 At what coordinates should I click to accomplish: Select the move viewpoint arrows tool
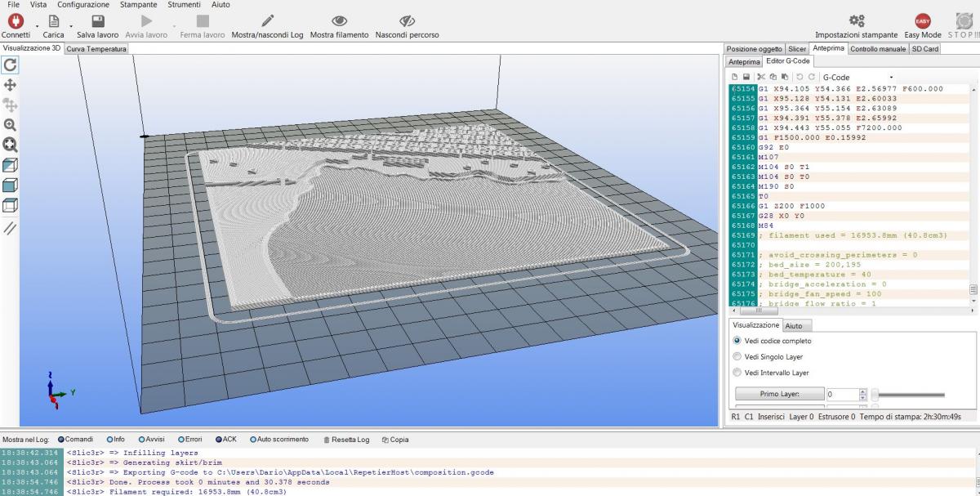pyautogui.click(x=11, y=85)
